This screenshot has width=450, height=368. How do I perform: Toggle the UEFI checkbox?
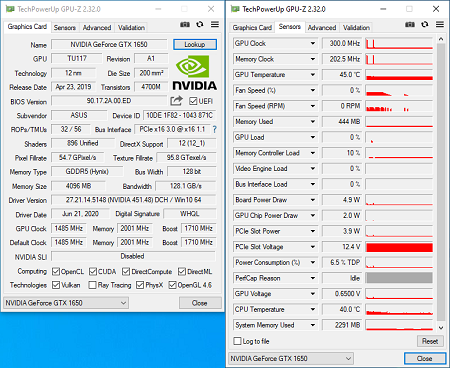193,101
